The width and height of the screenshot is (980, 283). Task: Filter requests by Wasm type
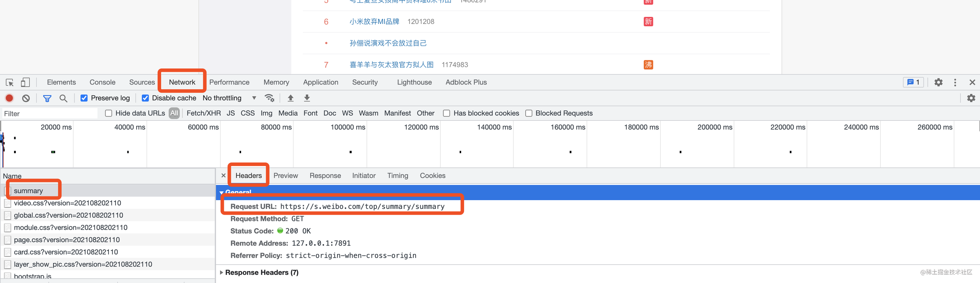[x=369, y=113]
